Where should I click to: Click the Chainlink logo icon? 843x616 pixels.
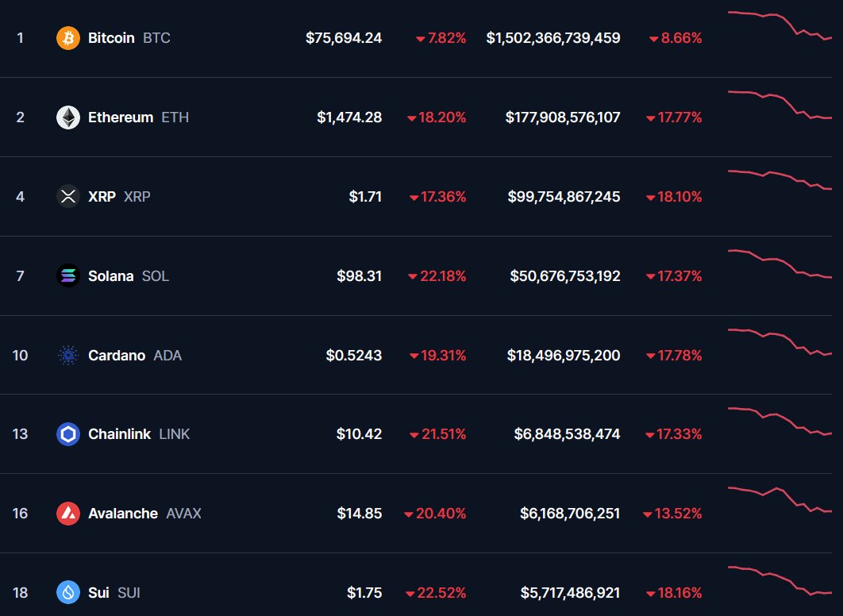(68, 433)
